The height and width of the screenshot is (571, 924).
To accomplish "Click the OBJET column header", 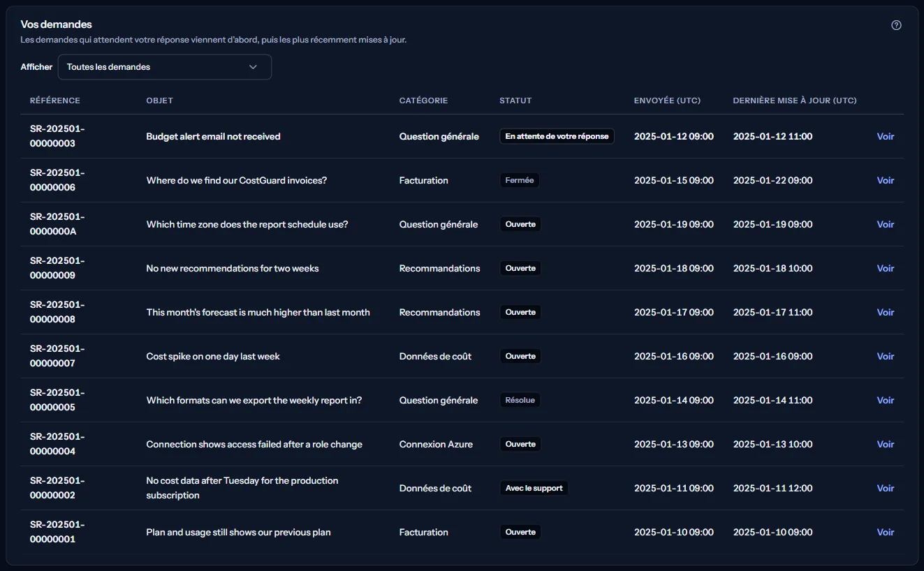I will pyautogui.click(x=159, y=101).
